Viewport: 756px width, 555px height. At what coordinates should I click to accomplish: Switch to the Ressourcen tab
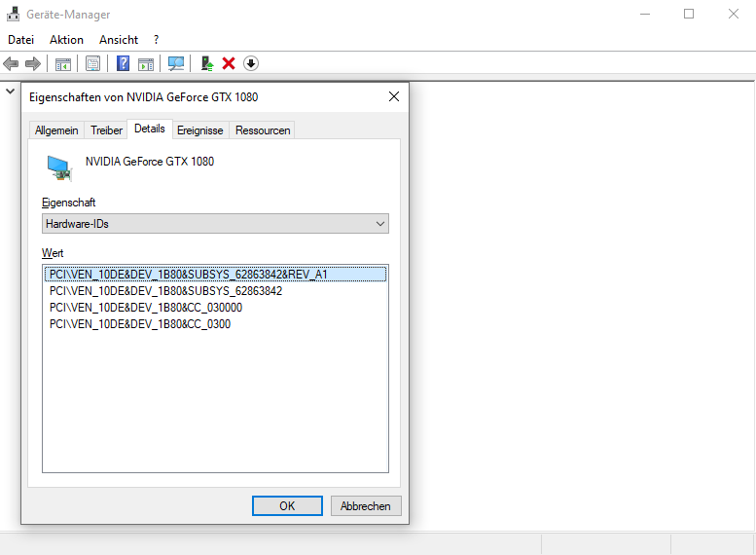click(x=263, y=130)
